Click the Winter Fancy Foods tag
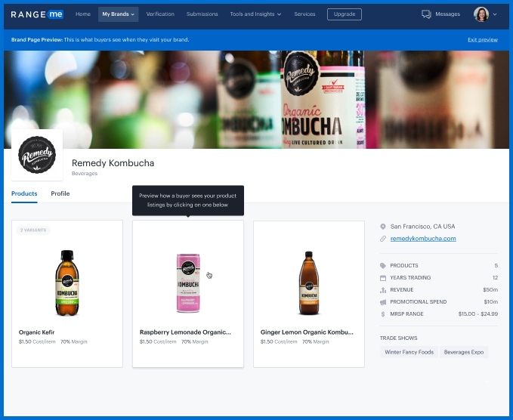 coord(408,352)
